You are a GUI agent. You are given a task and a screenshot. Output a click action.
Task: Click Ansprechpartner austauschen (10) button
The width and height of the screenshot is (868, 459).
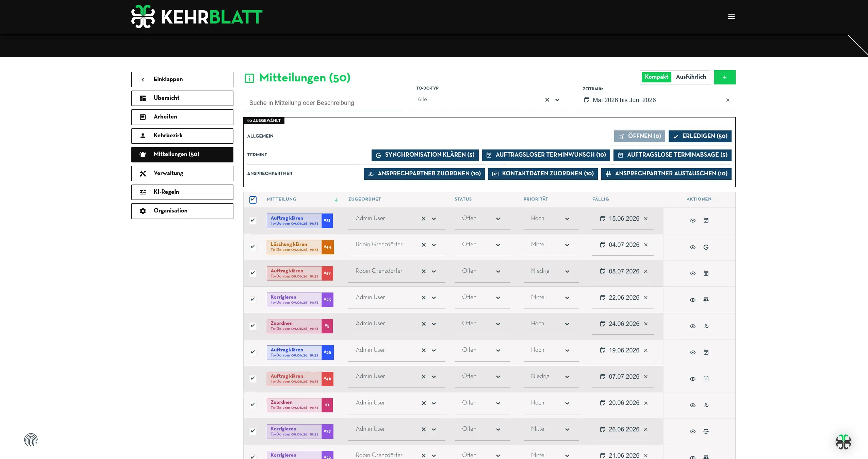[666, 174]
